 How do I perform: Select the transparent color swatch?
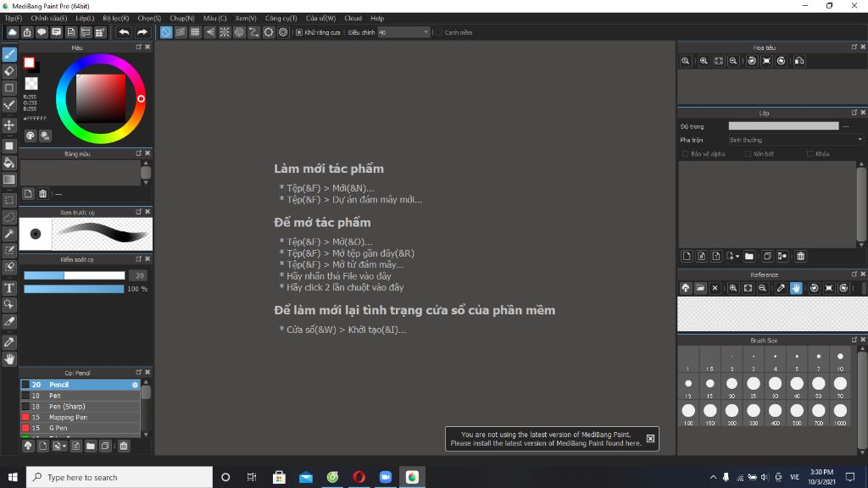tap(31, 84)
